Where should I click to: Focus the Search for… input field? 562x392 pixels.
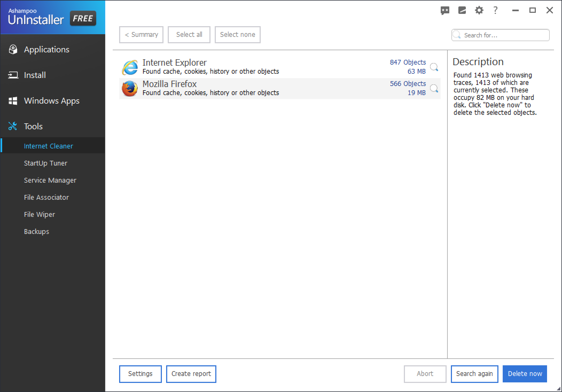(x=500, y=35)
